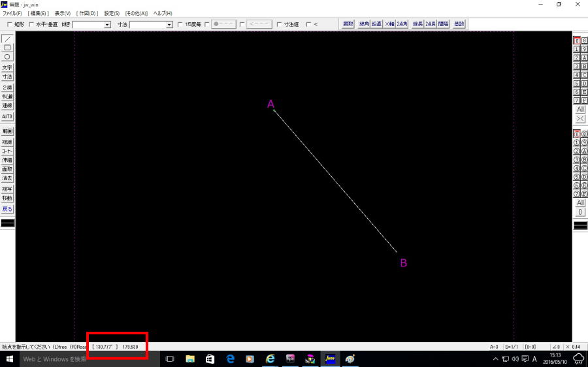Click the 基設 basic settings button
This screenshot has height=367, width=588.
459,24
